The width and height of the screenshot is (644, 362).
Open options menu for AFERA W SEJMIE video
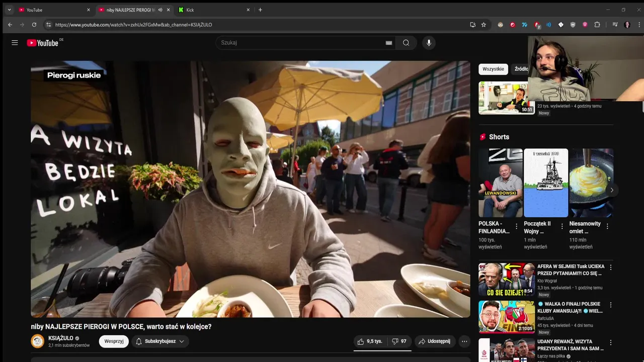611,267
